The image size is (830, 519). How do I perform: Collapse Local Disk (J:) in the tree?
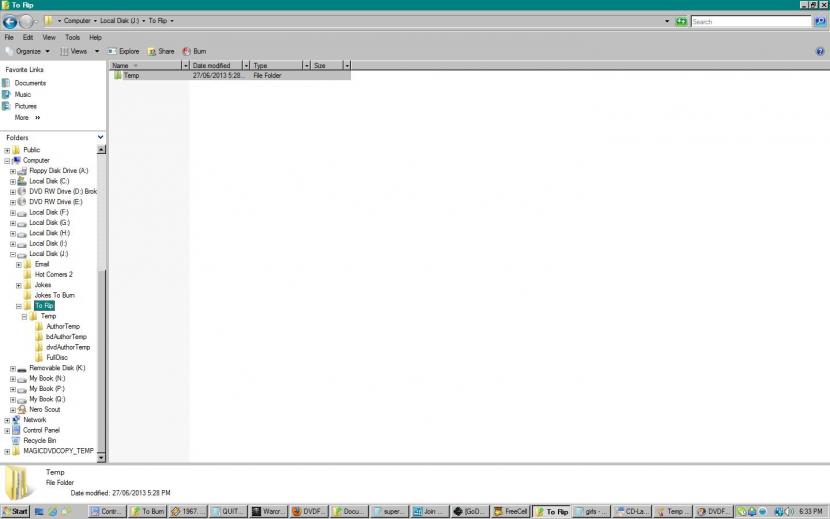click(13, 254)
